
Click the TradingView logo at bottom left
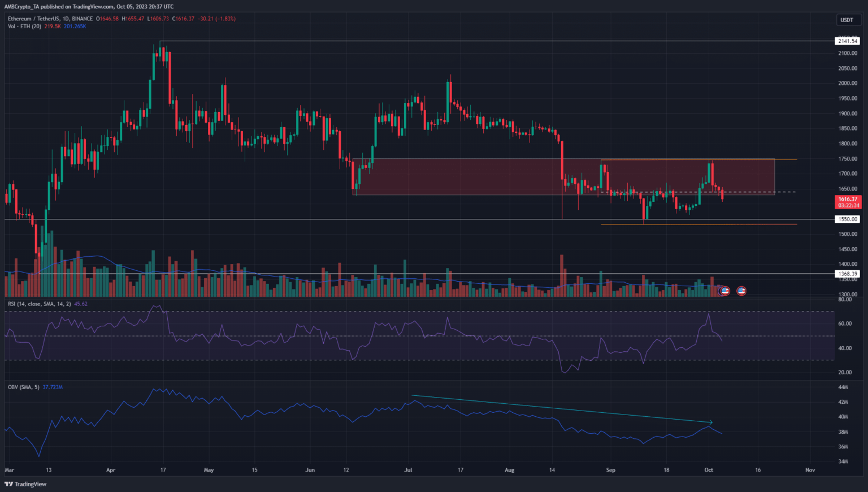click(25, 484)
